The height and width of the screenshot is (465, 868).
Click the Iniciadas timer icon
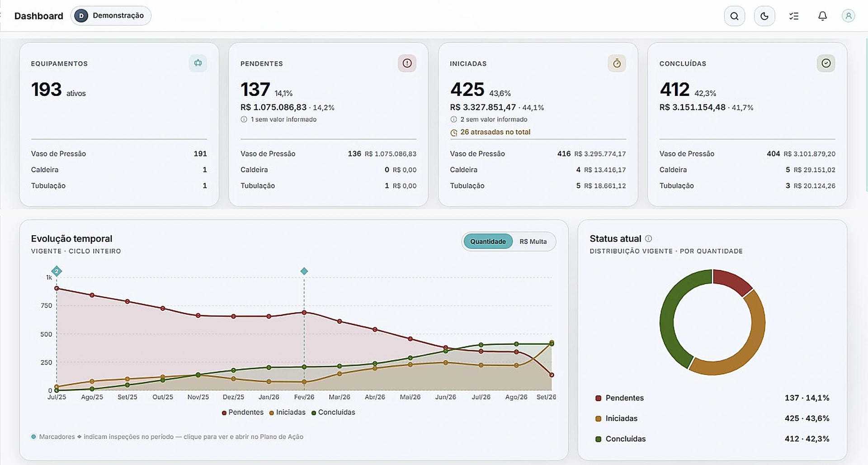[x=617, y=63]
